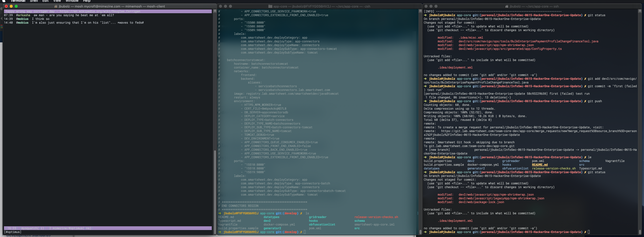This screenshot has width=644, height=237.
Task: Open the Help menu
Action: [x=87, y=1]
